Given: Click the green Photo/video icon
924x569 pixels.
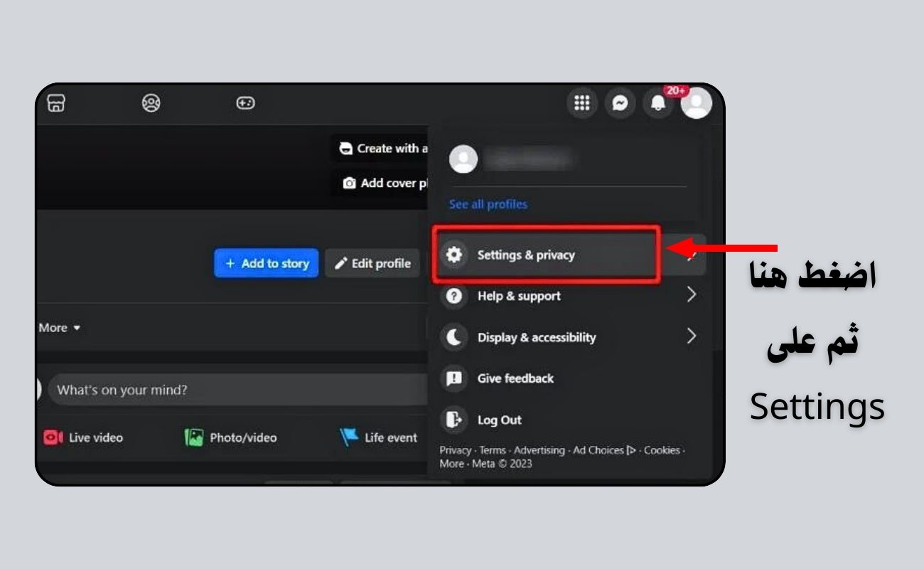Looking at the screenshot, I should coord(194,437).
